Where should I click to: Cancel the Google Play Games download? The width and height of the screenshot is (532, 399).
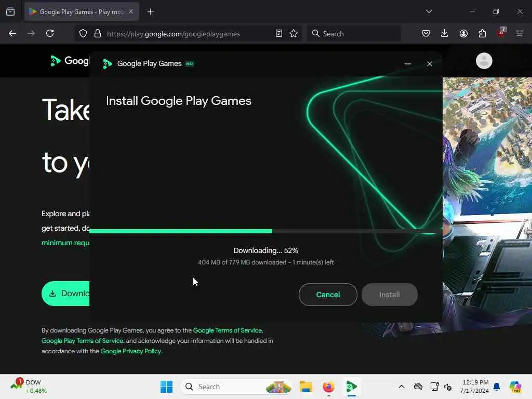tap(328, 295)
